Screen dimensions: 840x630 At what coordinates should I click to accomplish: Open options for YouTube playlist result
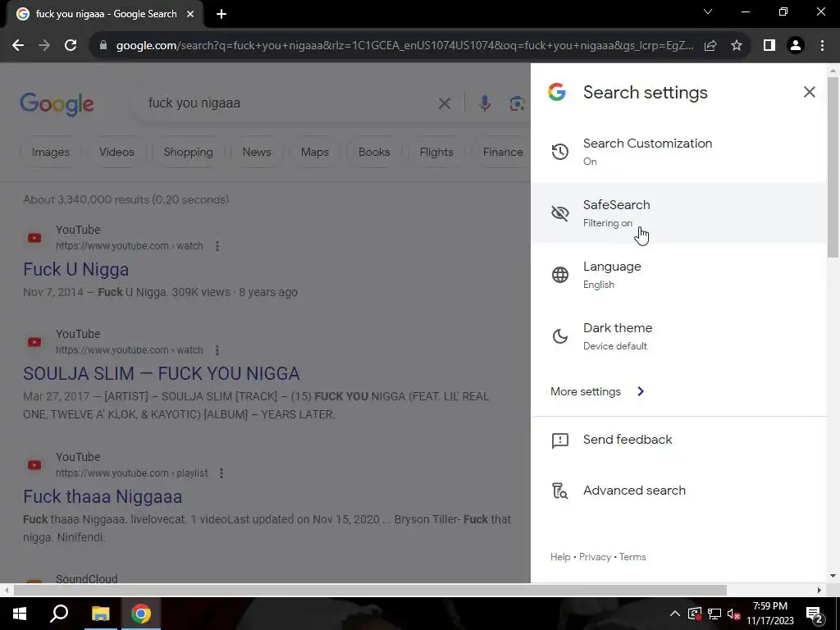pos(221,473)
